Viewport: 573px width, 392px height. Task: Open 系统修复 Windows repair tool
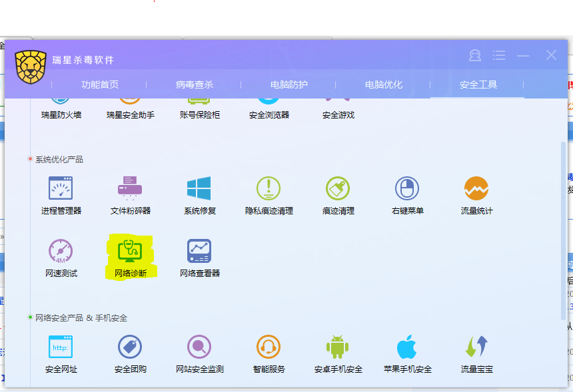pyautogui.click(x=199, y=195)
